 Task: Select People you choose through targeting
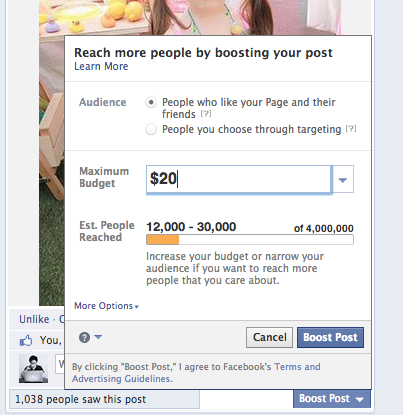pyautogui.click(x=151, y=129)
